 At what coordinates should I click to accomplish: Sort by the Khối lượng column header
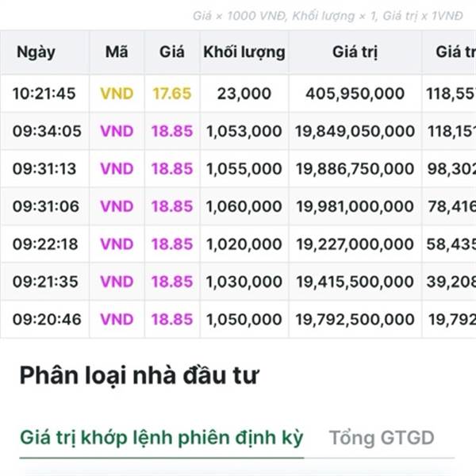click(244, 52)
